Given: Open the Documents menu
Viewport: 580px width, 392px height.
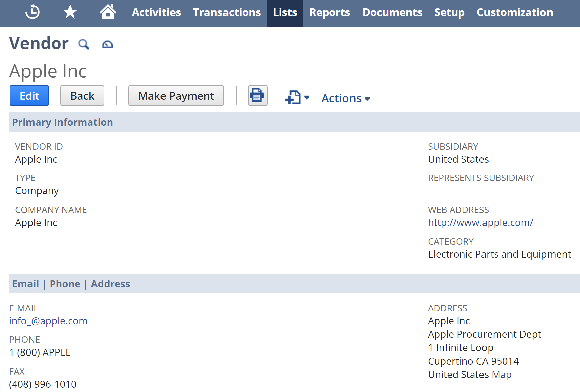Looking at the screenshot, I should pyautogui.click(x=392, y=12).
